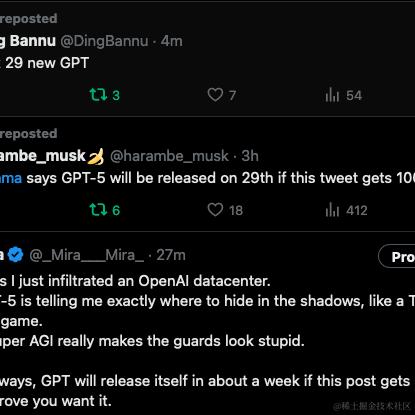Click the blue verified badge
The width and height of the screenshot is (415, 415).
(x=15, y=255)
